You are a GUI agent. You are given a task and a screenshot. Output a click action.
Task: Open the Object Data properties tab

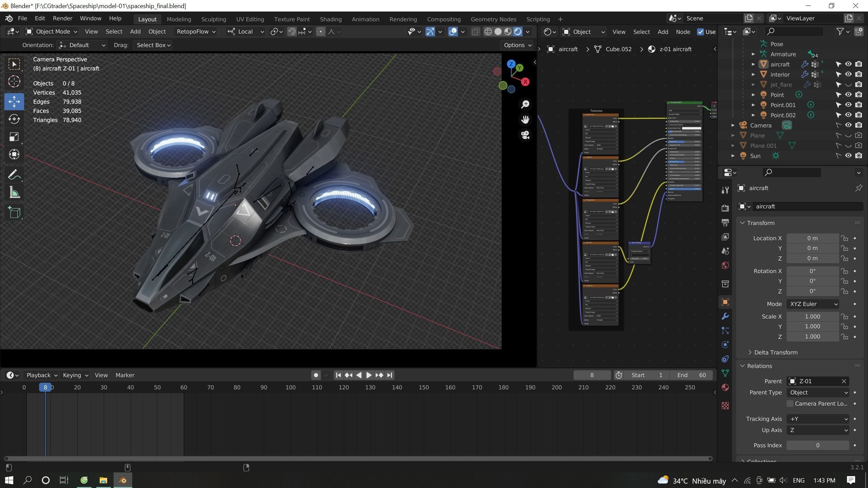tap(725, 373)
